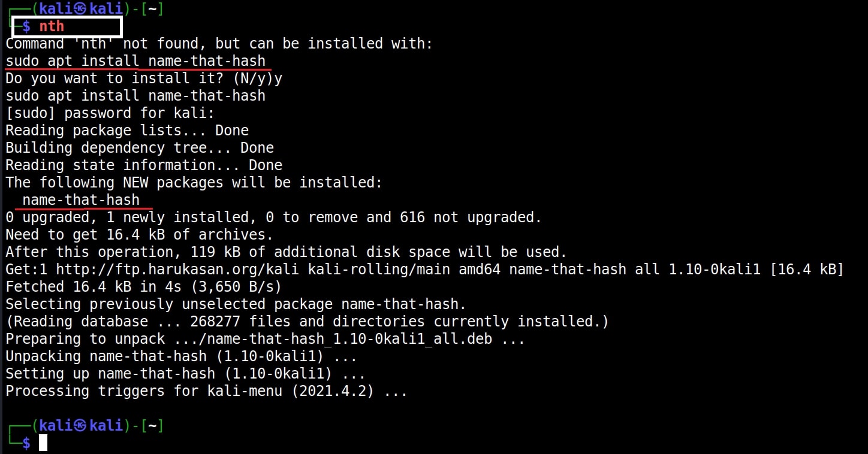
Task: Click the dollar sign of the bottom prompt
Action: pos(26,443)
